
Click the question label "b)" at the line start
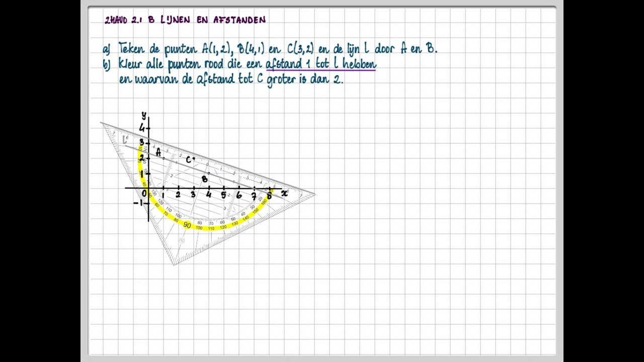pyautogui.click(x=106, y=64)
